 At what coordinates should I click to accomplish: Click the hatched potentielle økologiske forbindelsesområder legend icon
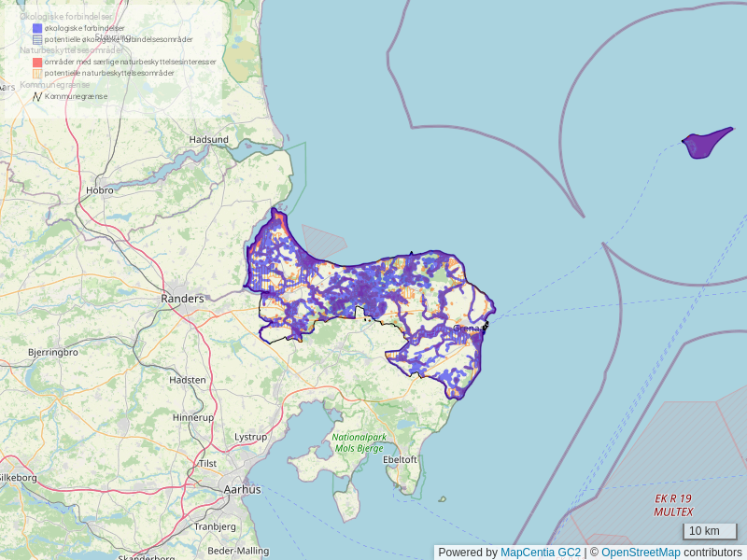pos(37,39)
